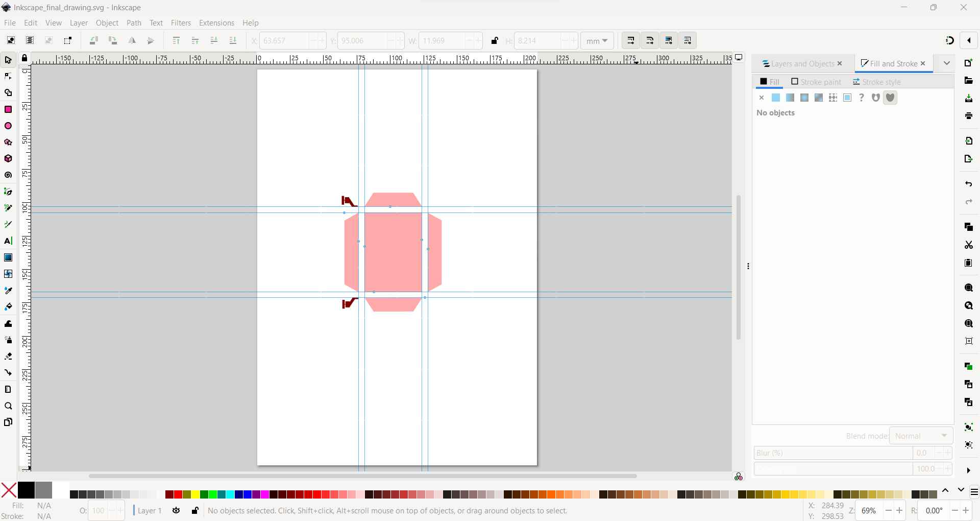Image resolution: width=980 pixels, height=521 pixels.
Task: Click the Zoom tool in toolbox
Action: 8,407
